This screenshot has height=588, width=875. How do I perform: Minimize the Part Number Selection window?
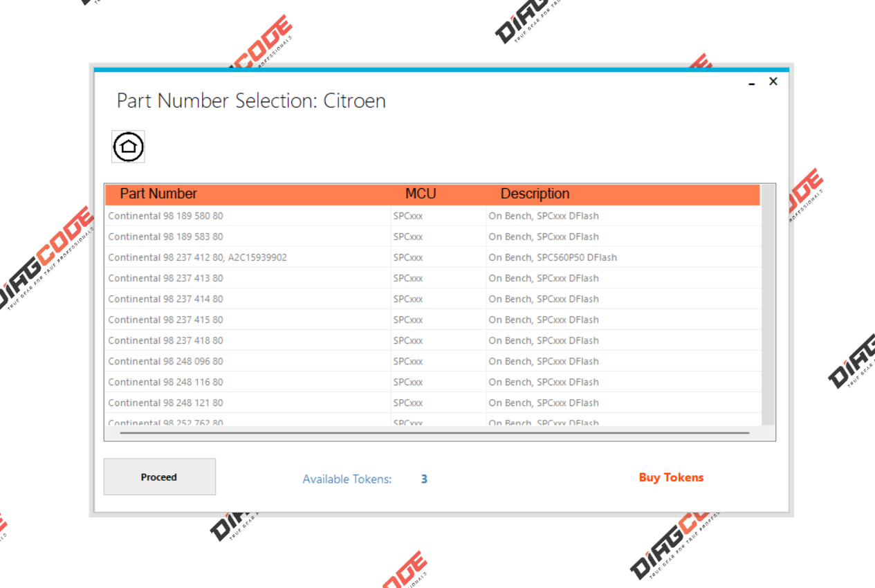[751, 83]
